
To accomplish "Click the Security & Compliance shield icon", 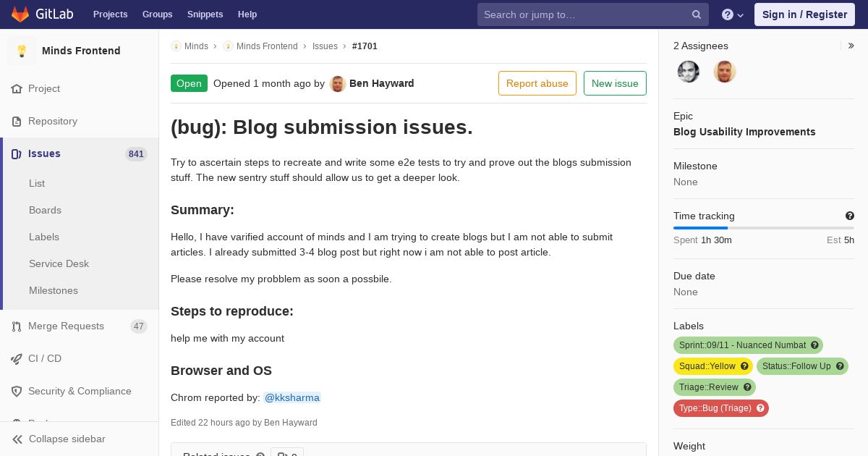I will [x=17, y=392].
